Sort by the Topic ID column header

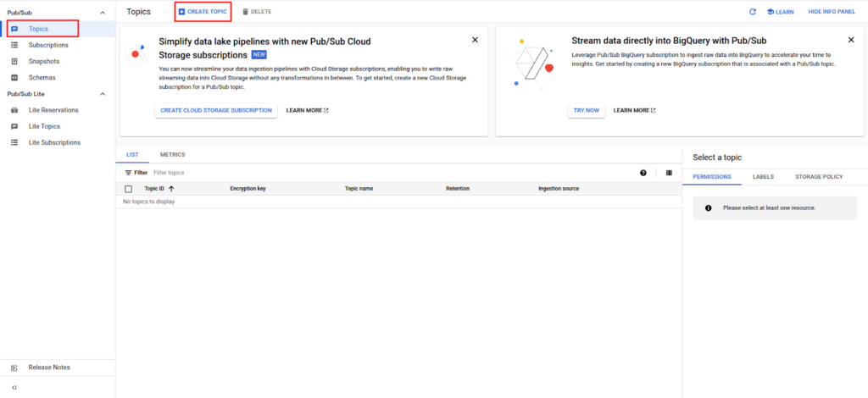[154, 189]
